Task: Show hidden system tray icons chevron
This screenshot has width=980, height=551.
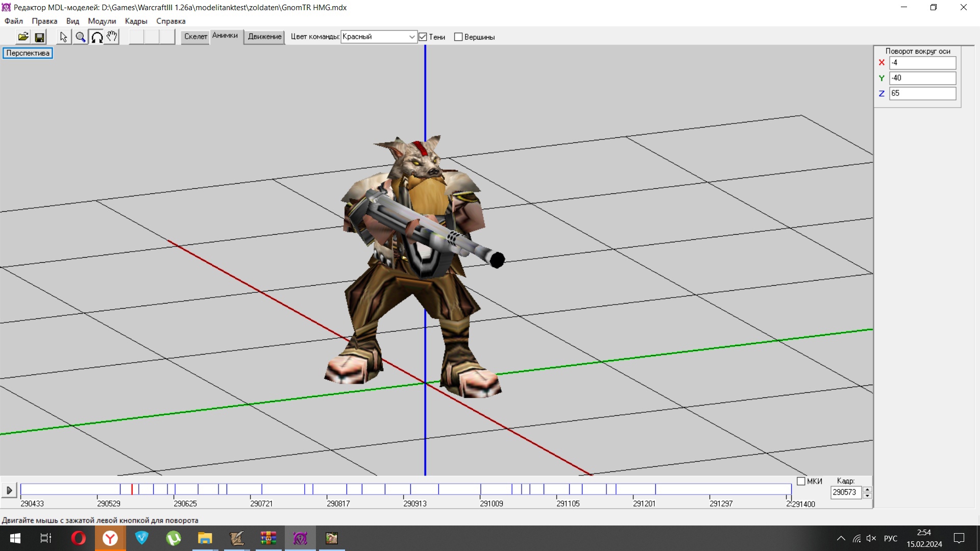Action: [x=841, y=538]
